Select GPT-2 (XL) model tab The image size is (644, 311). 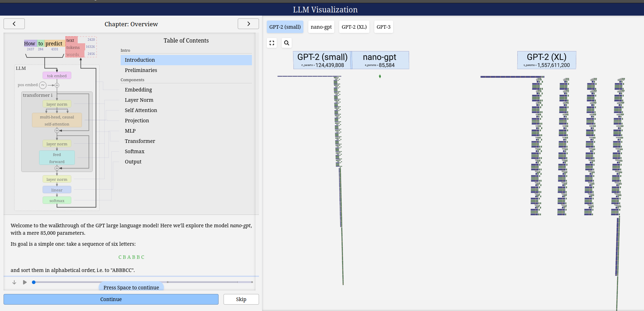[354, 27]
